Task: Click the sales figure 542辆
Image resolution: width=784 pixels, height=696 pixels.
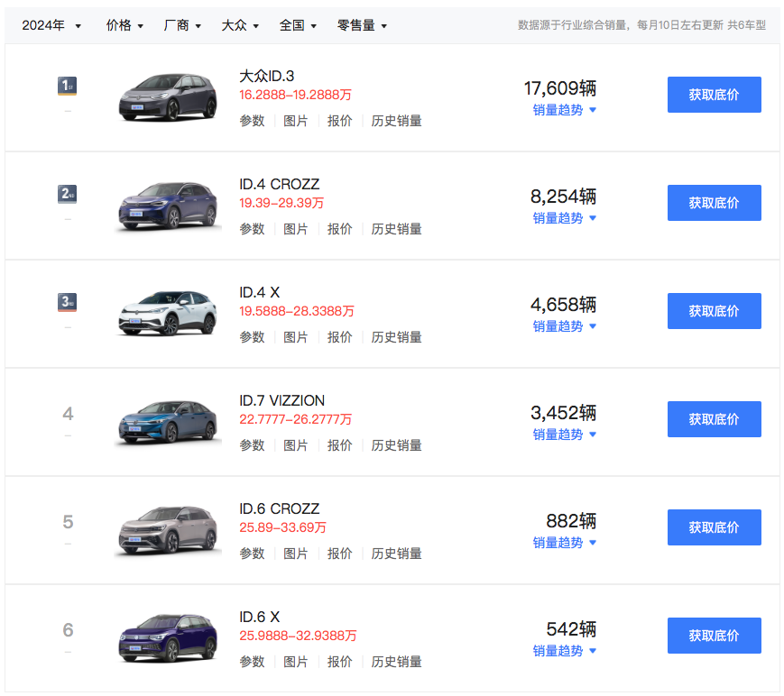Action: click(x=571, y=629)
